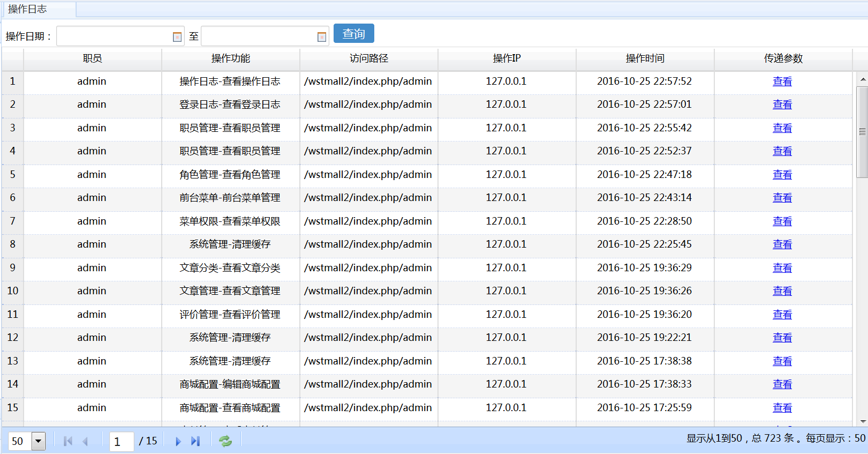Open 查看 link for 19:22:21 log
Viewport: 868px width, 454px height.
click(782, 338)
